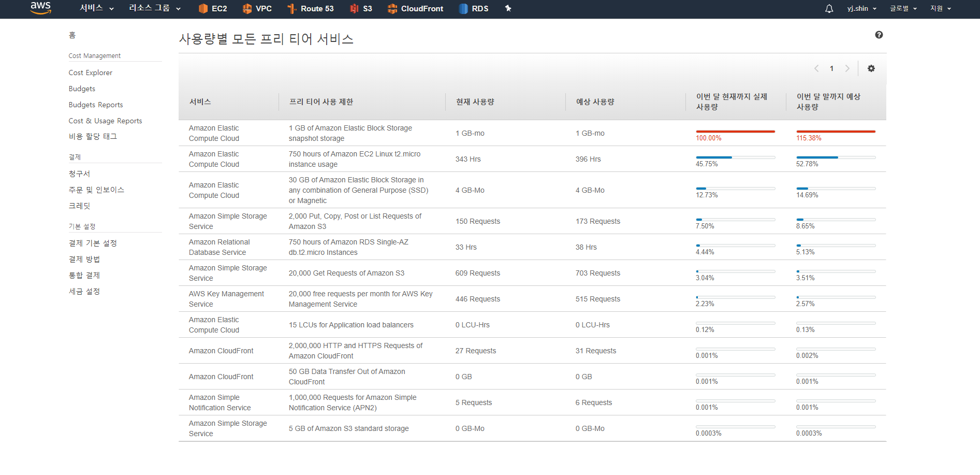Image resolution: width=980 pixels, height=475 pixels.
Task: Click the 27 Requests cell
Action: [476, 351]
